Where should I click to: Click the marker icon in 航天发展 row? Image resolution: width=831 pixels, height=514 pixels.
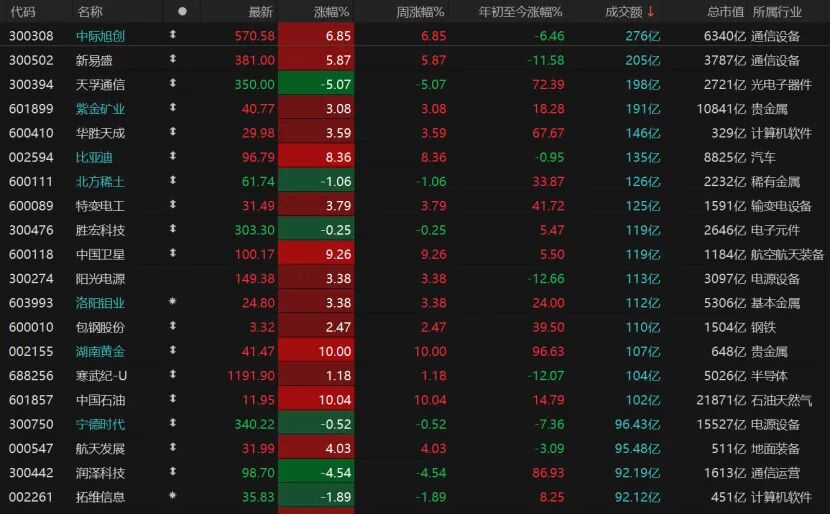[172, 447]
